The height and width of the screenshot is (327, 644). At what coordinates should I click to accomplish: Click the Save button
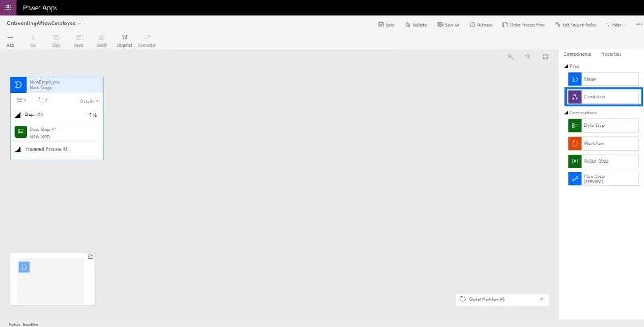(x=386, y=25)
